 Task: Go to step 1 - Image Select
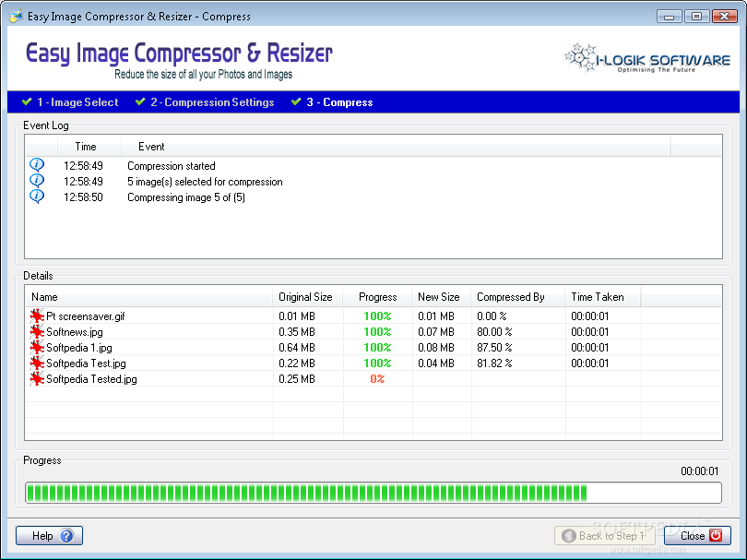pos(77,102)
